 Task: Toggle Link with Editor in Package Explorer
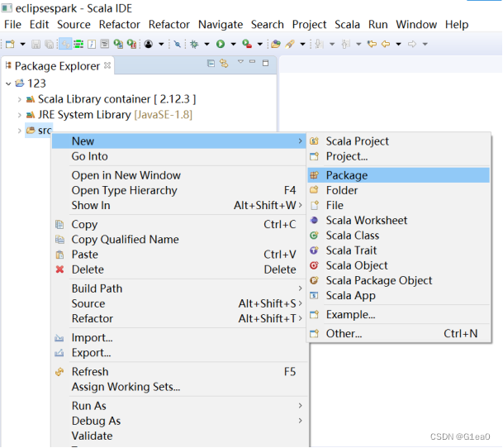pos(224,64)
